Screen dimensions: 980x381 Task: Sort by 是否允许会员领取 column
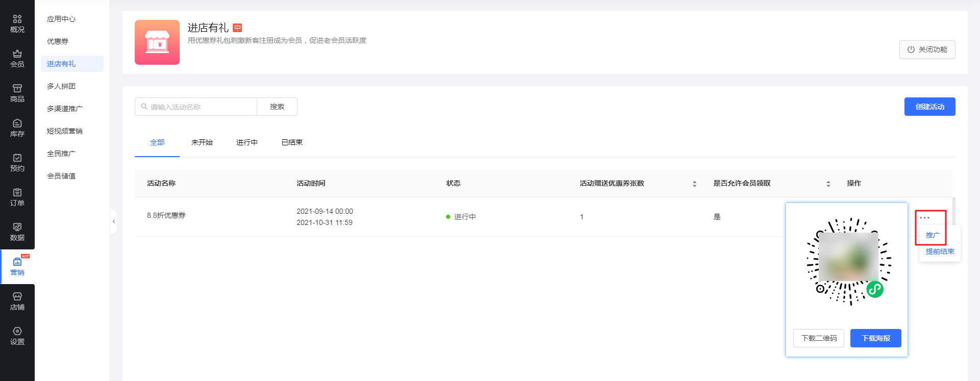(828, 184)
